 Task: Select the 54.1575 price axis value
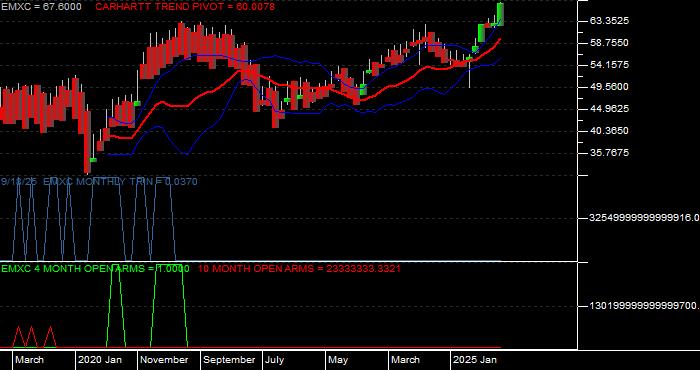609,65
